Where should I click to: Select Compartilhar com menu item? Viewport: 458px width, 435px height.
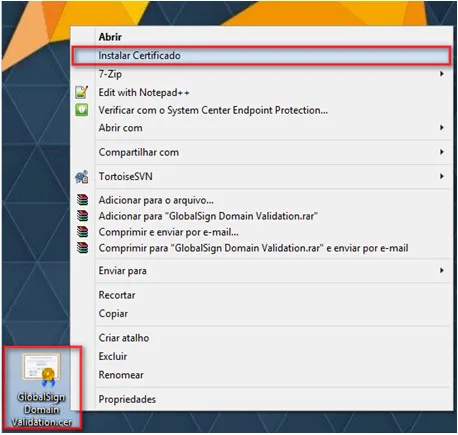(262, 152)
